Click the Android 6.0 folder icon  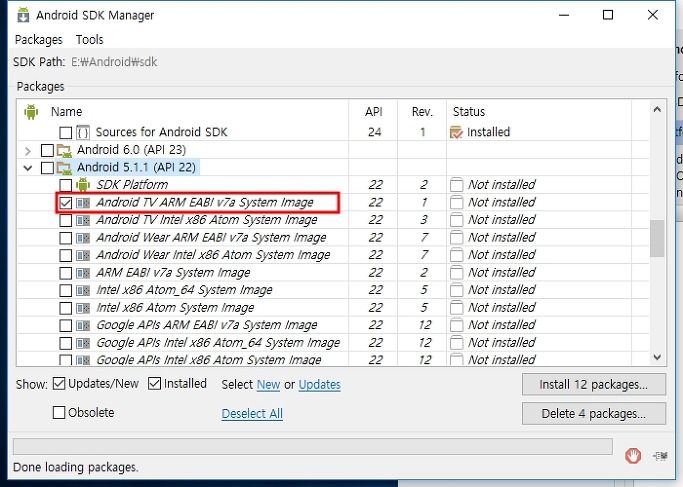[64, 150]
